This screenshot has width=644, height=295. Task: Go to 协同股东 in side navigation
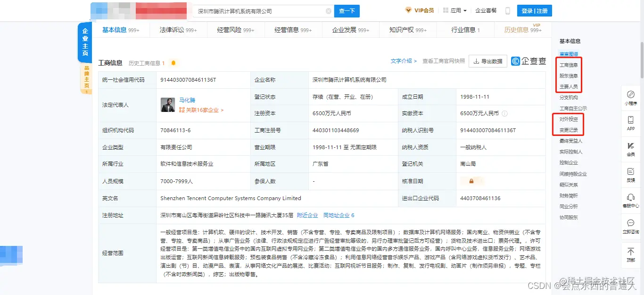(x=569, y=218)
